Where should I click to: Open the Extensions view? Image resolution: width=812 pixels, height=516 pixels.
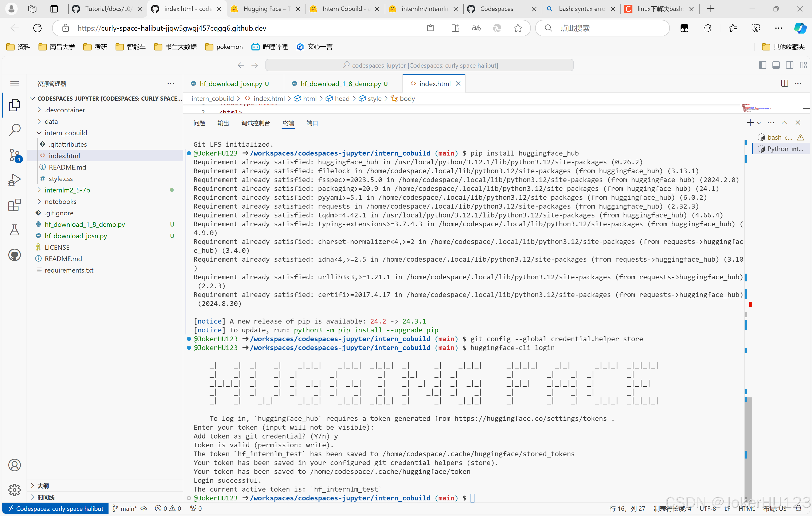[x=15, y=205]
